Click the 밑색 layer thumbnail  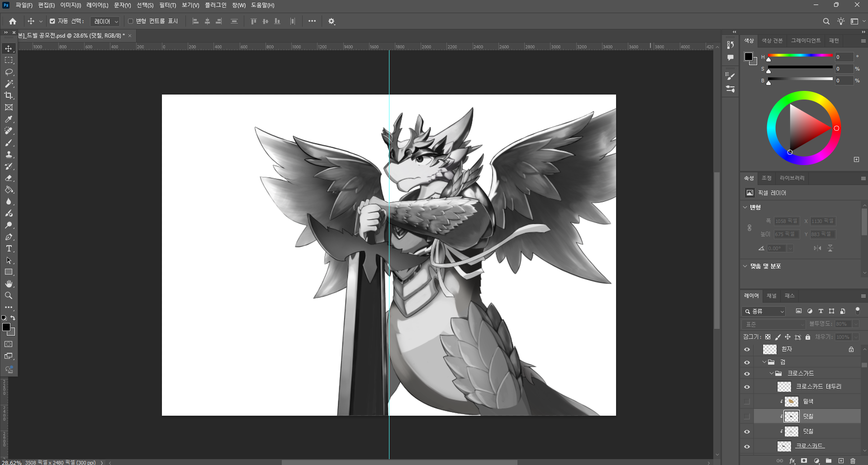click(x=791, y=402)
